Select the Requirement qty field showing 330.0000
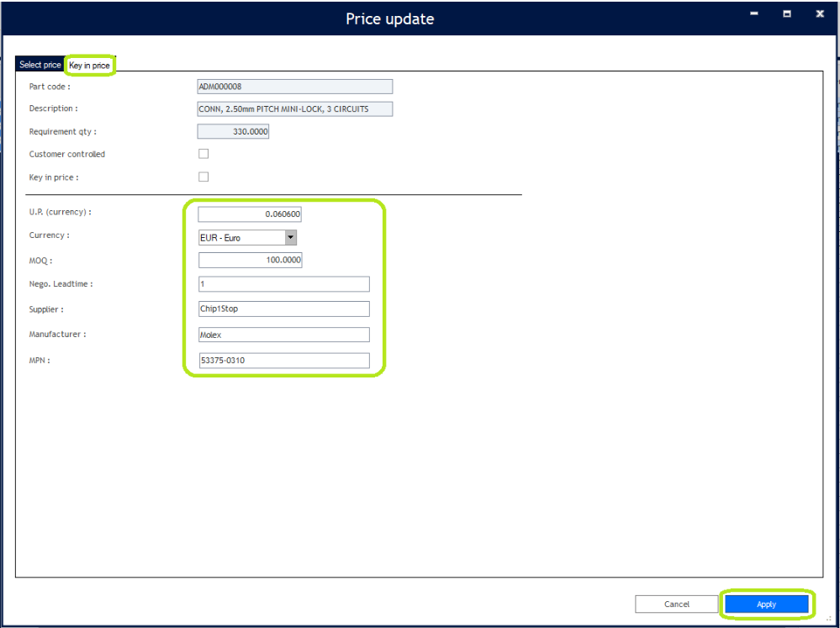The height and width of the screenshot is (628, 840). point(233,131)
